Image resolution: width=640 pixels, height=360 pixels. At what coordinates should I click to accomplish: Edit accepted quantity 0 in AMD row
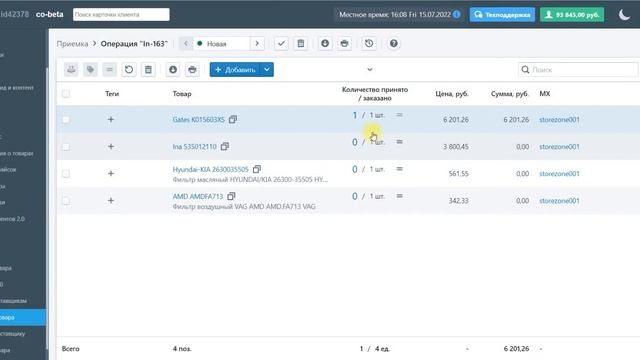[355, 196]
